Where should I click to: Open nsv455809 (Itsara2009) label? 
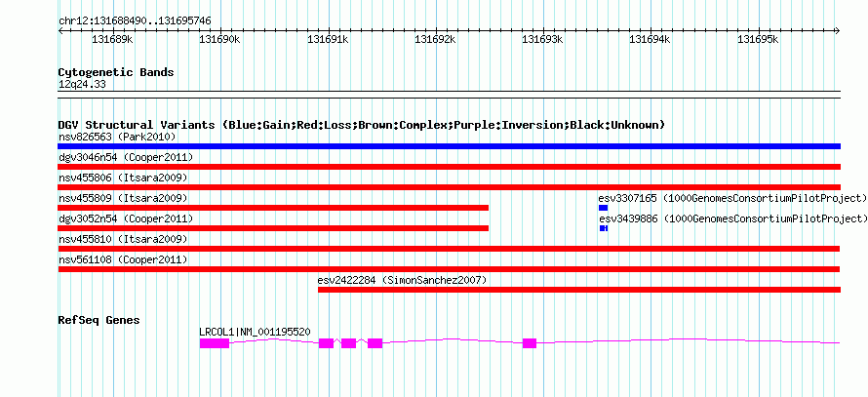(123, 198)
